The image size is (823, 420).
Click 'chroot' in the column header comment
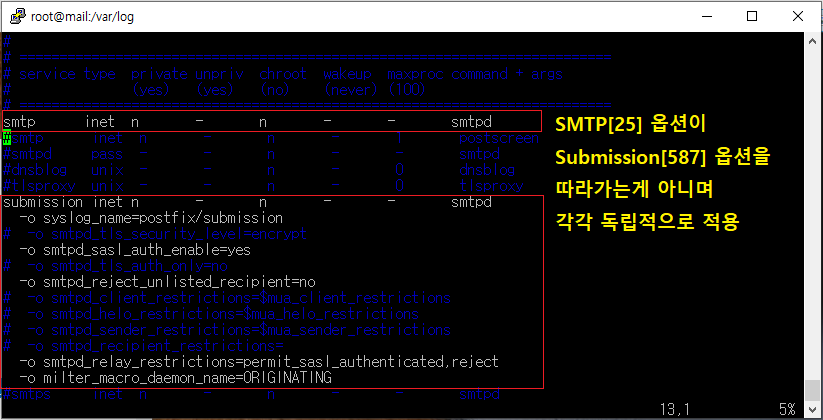pos(283,74)
